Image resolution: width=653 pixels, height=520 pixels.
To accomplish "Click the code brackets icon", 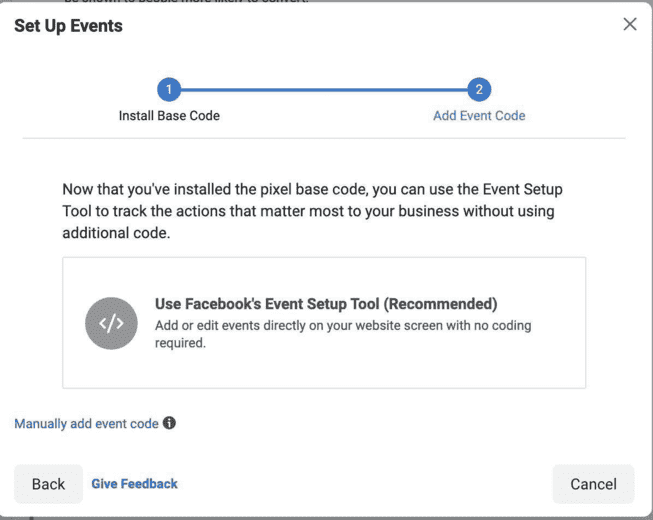I will 111,323.
